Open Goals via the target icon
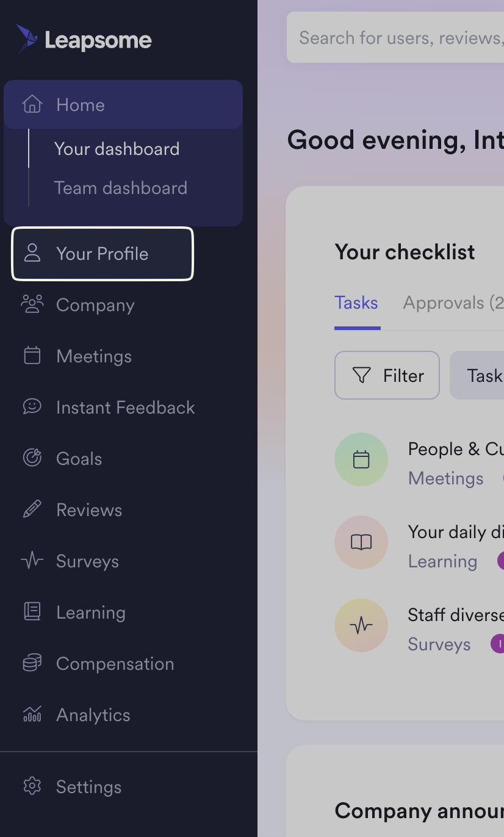Viewport: 504px width, 837px height. click(x=32, y=458)
